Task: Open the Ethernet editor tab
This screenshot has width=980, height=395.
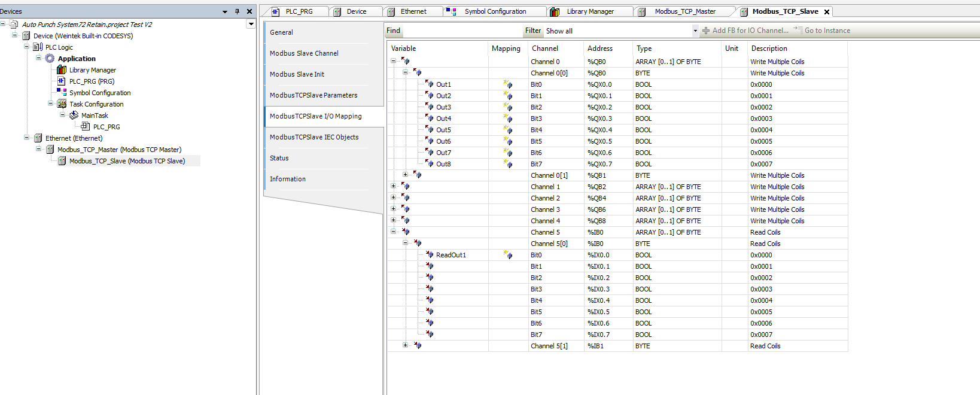Action: pyautogui.click(x=413, y=11)
